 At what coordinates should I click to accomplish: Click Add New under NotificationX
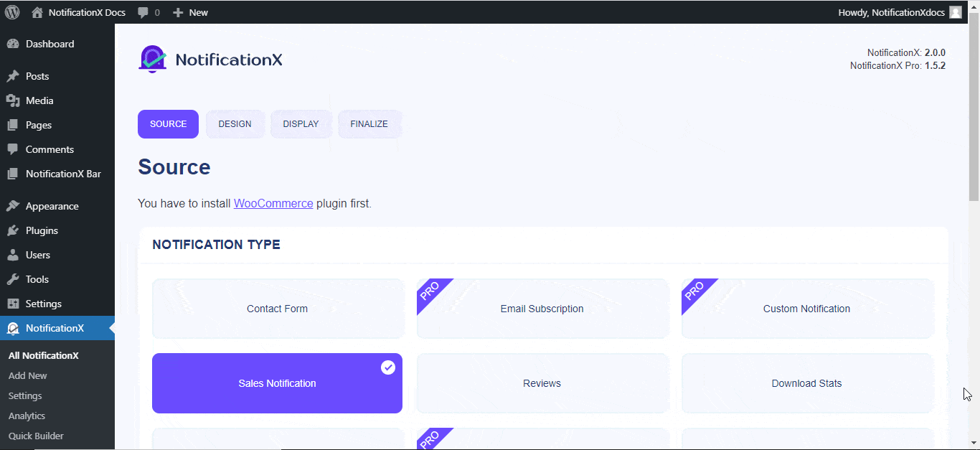coord(28,375)
